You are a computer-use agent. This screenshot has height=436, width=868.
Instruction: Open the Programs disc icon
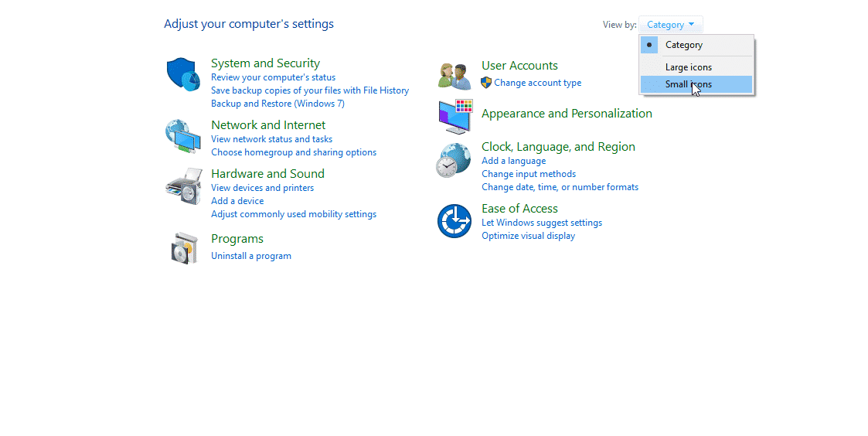tap(184, 248)
